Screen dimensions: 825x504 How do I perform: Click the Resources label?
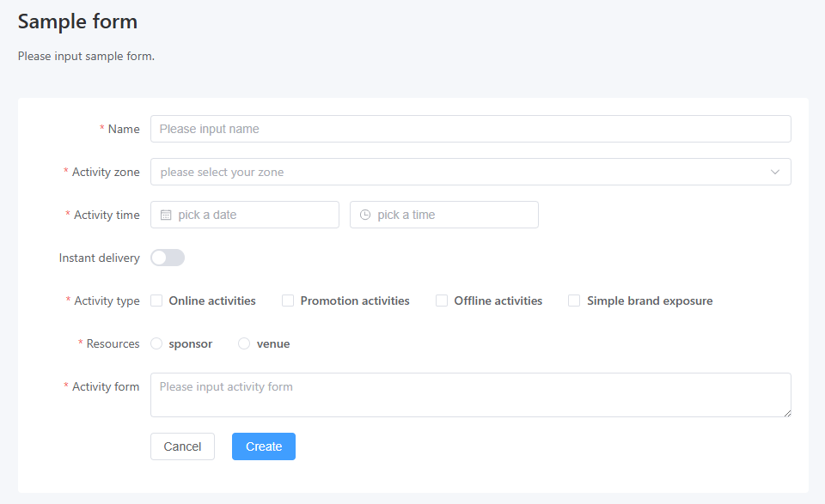[x=113, y=343]
